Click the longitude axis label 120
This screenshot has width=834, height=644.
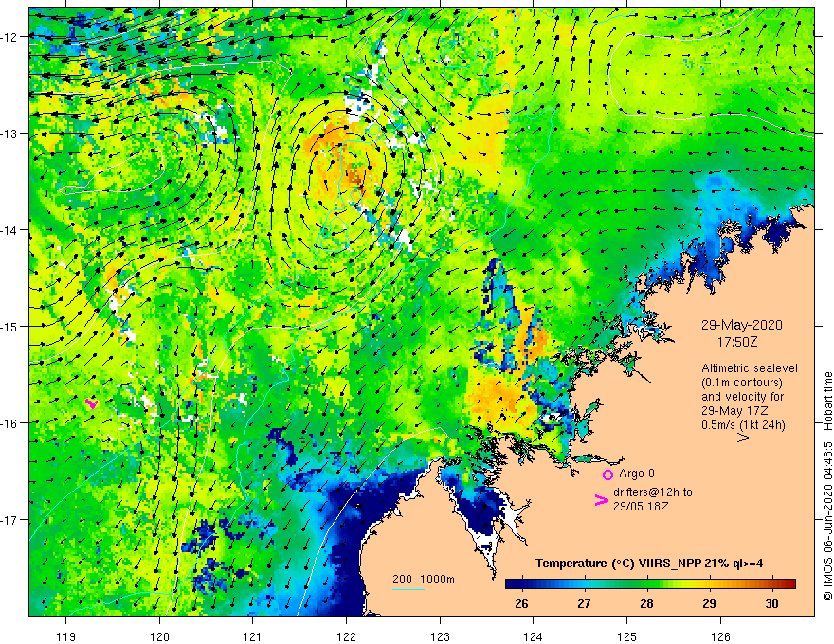click(x=159, y=636)
